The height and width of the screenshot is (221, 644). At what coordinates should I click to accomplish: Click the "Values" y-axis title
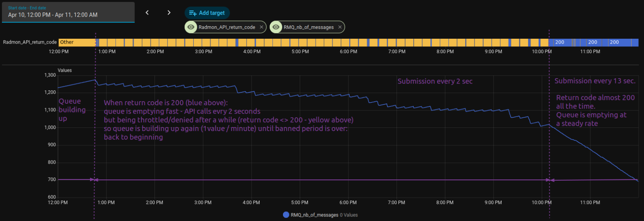pyautogui.click(x=64, y=70)
